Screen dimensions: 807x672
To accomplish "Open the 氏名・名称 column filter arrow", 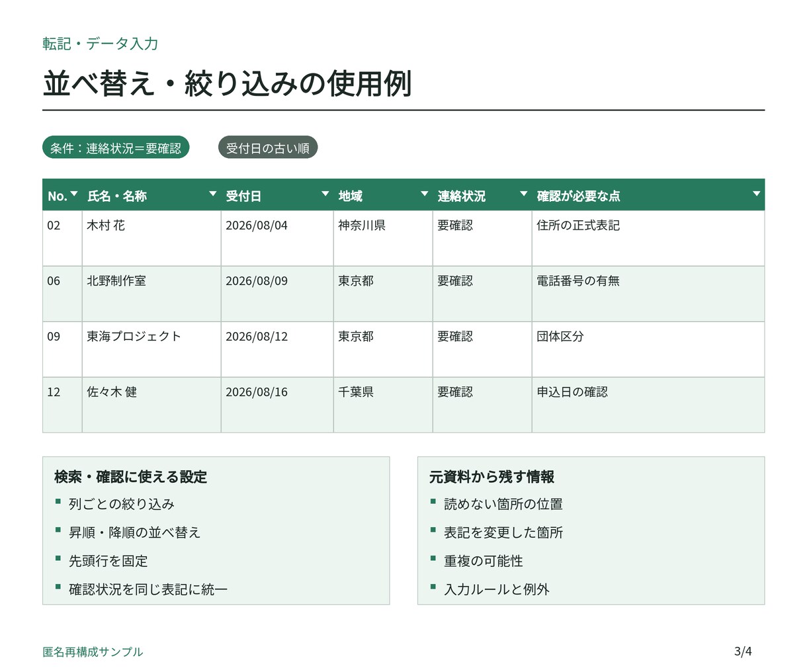I will click(212, 194).
